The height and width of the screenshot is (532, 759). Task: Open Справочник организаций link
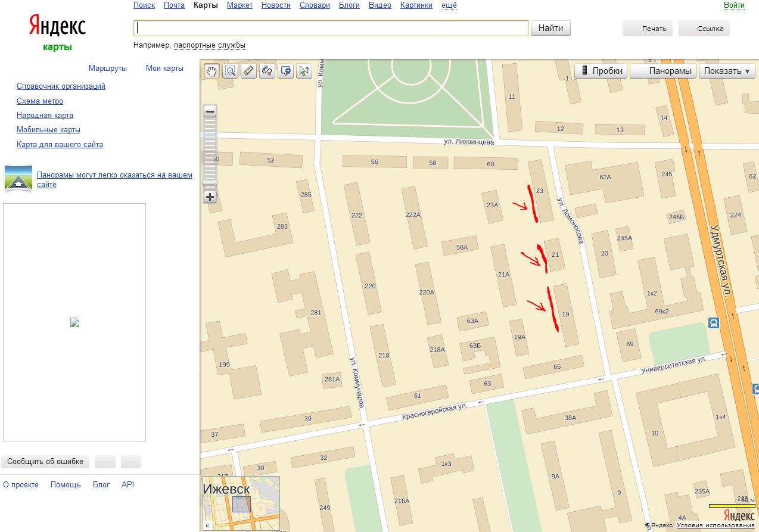pos(61,86)
